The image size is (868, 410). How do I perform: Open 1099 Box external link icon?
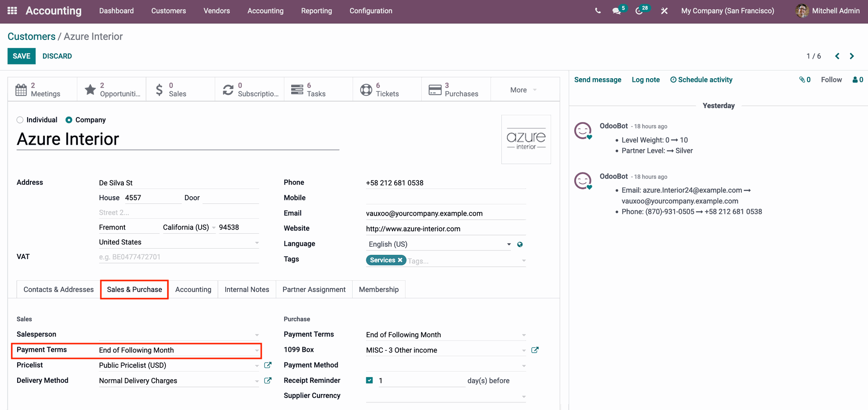click(x=535, y=350)
